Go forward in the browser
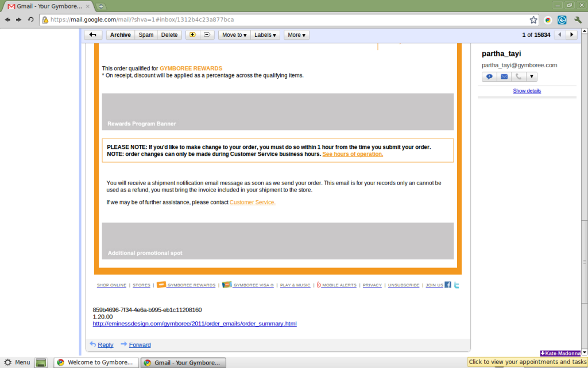Image resolution: width=588 pixels, height=368 pixels. point(19,20)
